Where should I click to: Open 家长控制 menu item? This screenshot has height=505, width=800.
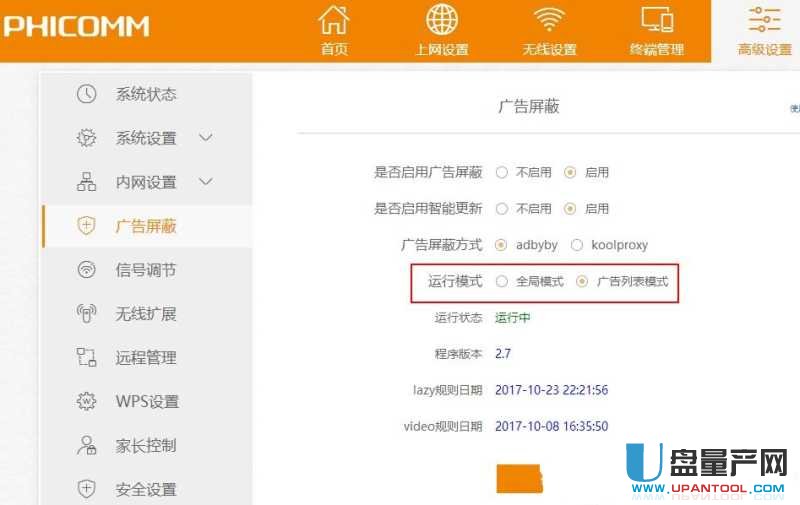click(x=146, y=445)
